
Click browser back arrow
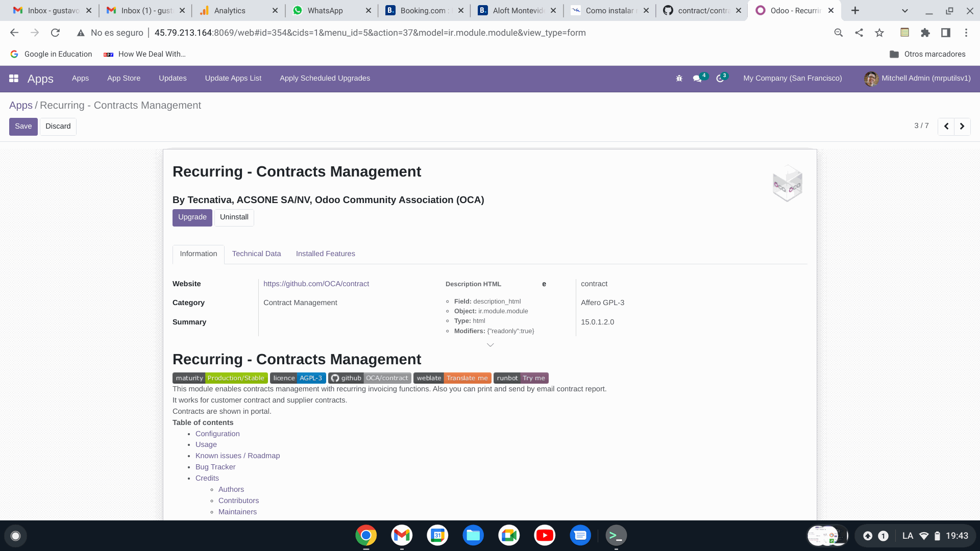(14, 33)
